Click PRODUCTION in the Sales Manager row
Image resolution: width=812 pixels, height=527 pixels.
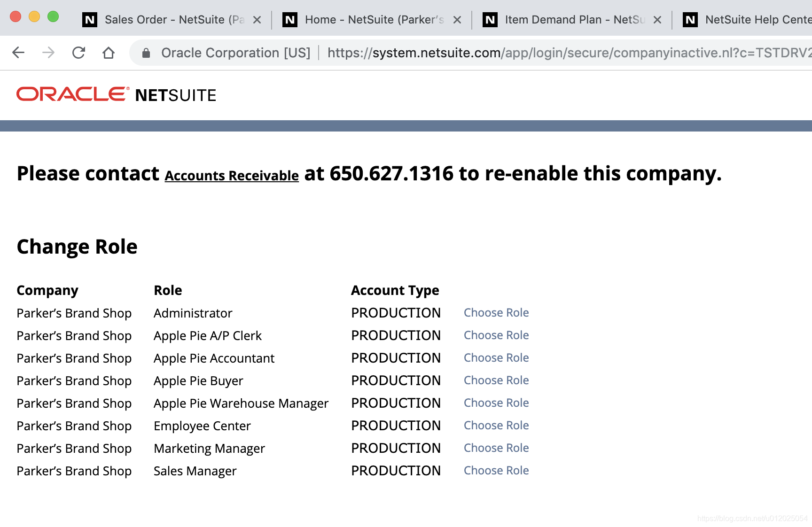(396, 471)
